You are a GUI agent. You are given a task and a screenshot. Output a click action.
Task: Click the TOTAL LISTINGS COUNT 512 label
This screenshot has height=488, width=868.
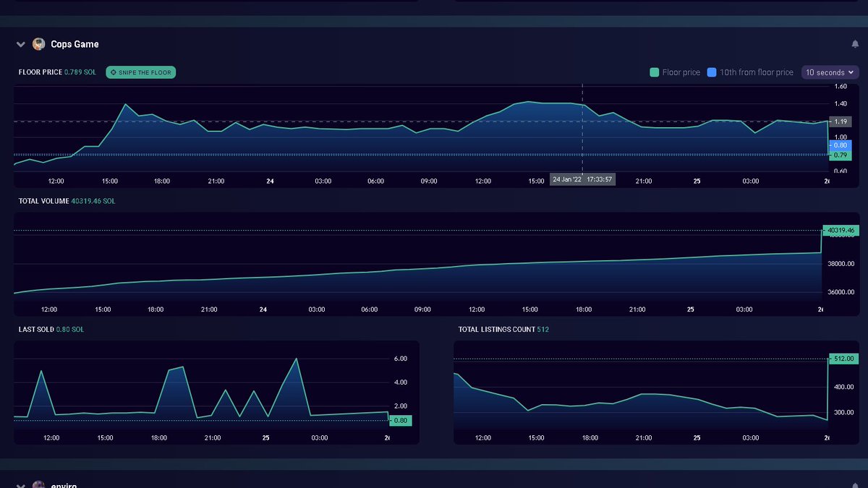pos(503,329)
